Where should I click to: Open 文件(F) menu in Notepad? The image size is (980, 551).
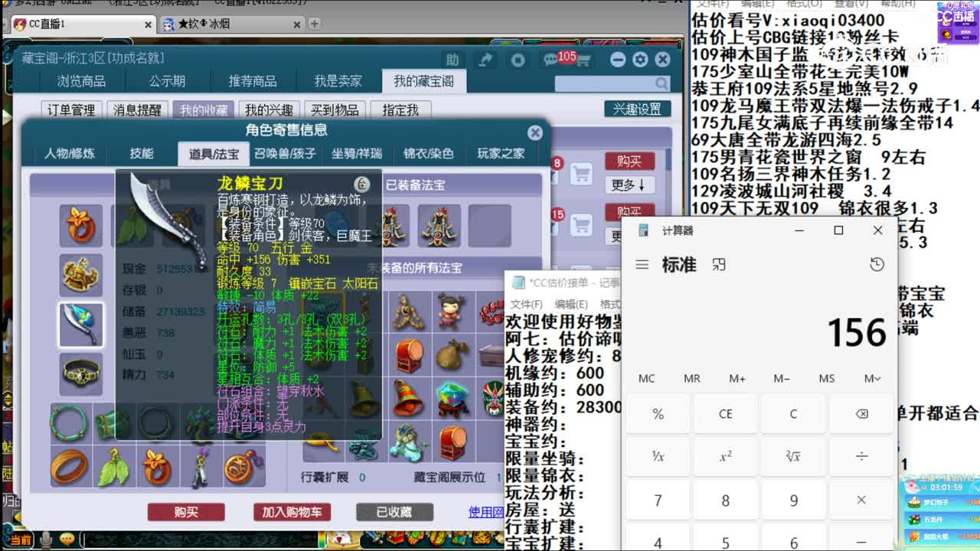pyautogui.click(x=526, y=304)
